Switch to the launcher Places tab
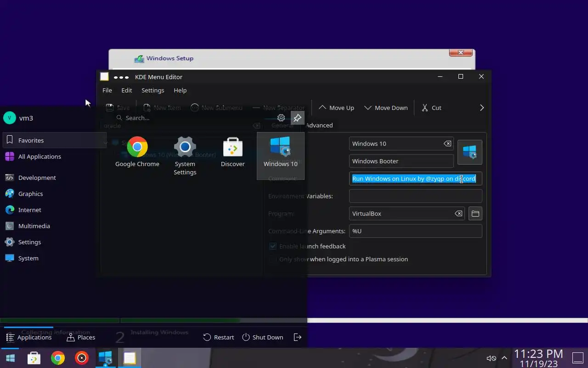Image resolution: width=588 pixels, height=368 pixels. click(81, 337)
